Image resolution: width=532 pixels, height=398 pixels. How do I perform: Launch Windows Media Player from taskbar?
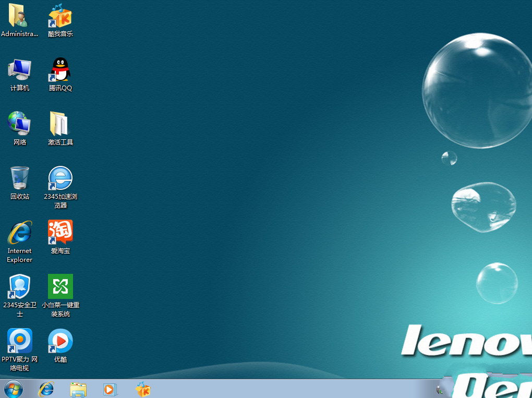tap(110, 389)
